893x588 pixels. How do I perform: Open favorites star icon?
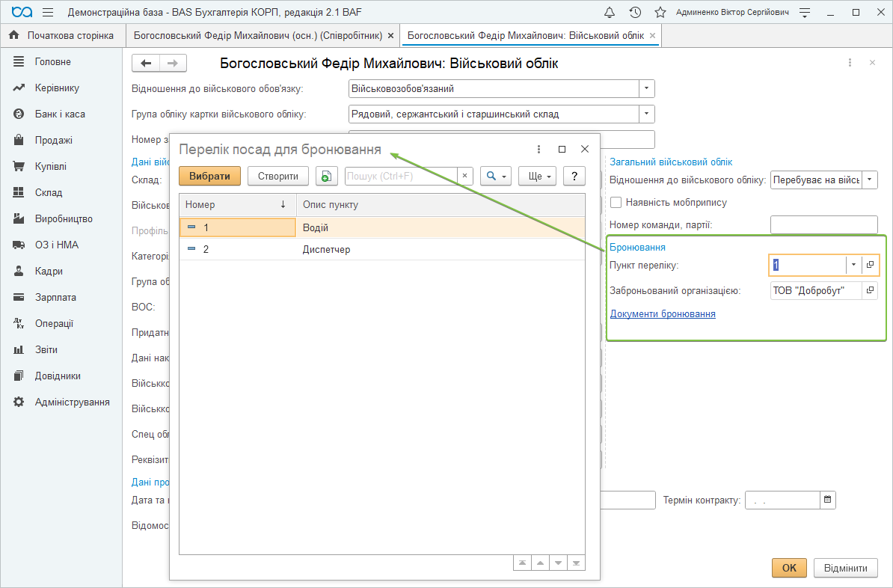coord(660,13)
